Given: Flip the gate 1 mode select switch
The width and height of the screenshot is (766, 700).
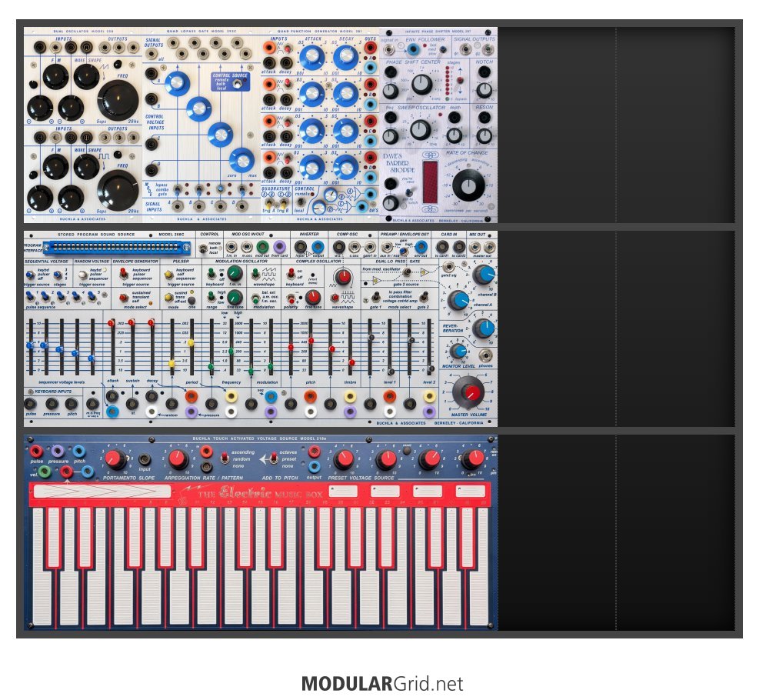Looking at the screenshot, I should [x=376, y=296].
